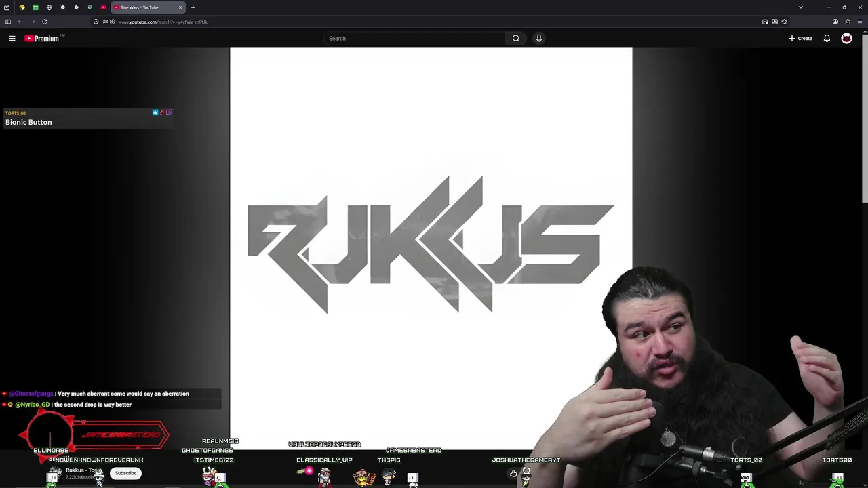This screenshot has width=868, height=488.
Task: Open the account avatar menu
Action: (x=846, y=39)
